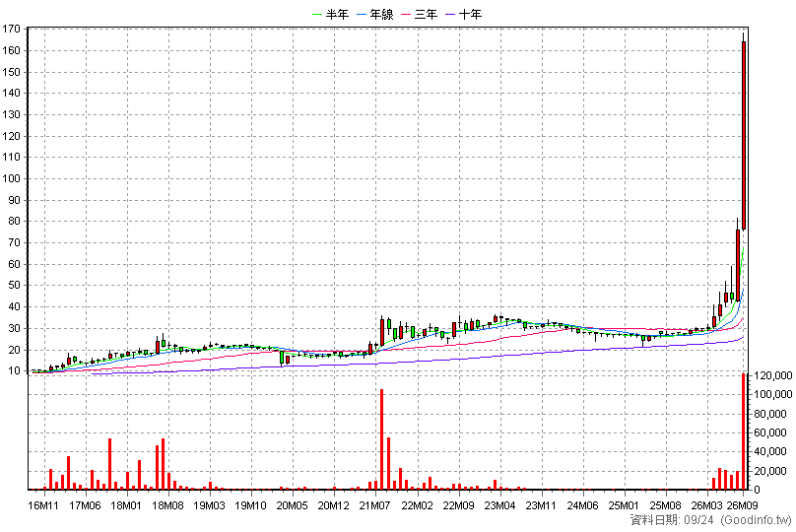This screenshot has height=532, width=796.
Task: Click the 24M06 date label
Action: (x=582, y=505)
